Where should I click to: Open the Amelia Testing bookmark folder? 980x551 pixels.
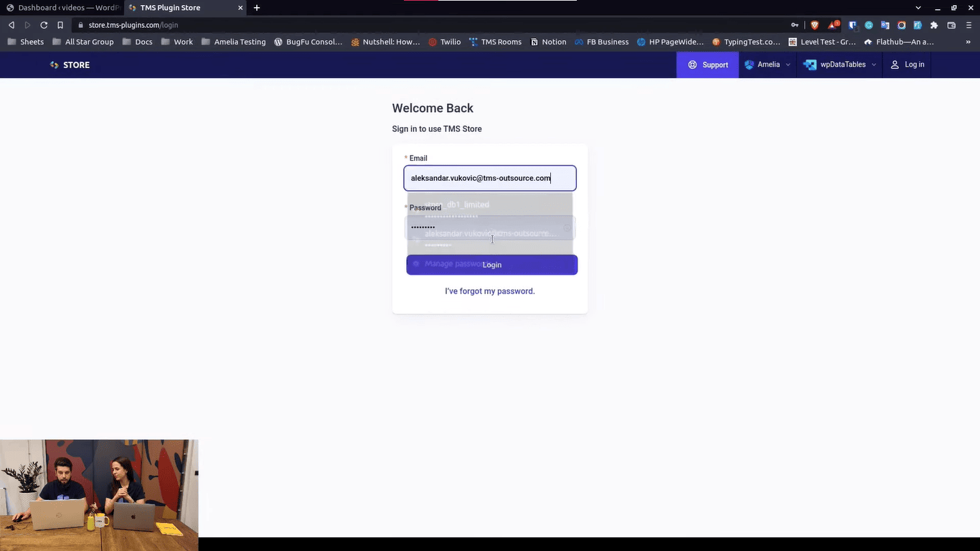click(x=234, y=42)
